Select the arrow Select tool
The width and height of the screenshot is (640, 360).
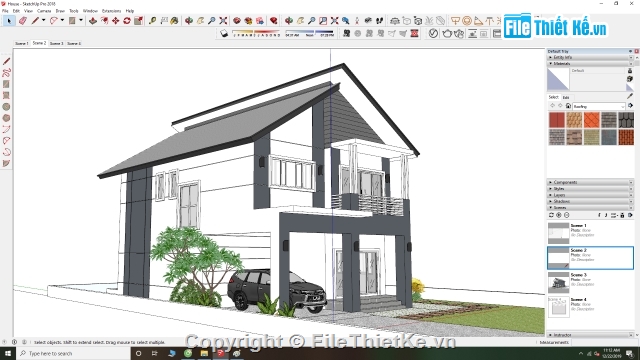(9, 20)
